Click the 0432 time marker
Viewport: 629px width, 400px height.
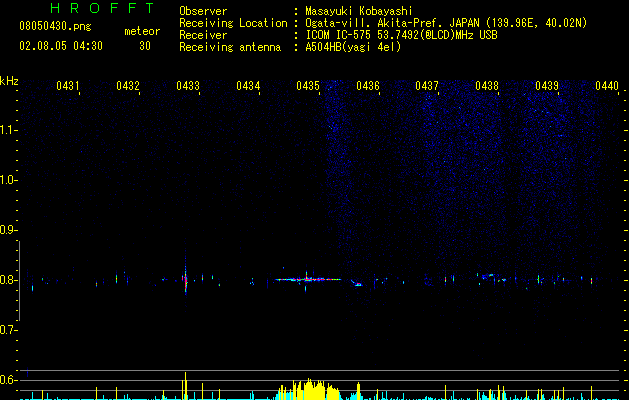pos(128,85)
